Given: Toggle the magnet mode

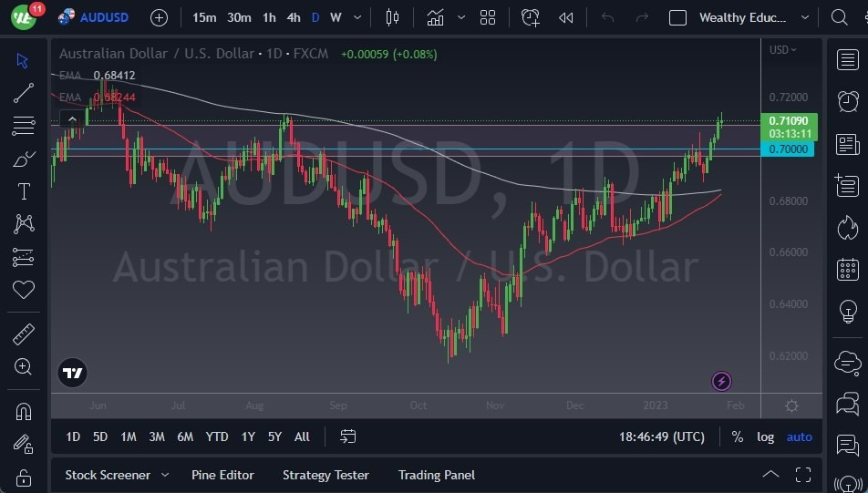Looking at the screenshot, I should (24, 412).
